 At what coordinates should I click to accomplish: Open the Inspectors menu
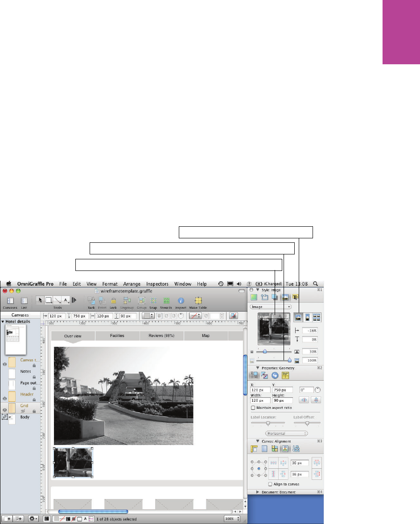point(157,284)
